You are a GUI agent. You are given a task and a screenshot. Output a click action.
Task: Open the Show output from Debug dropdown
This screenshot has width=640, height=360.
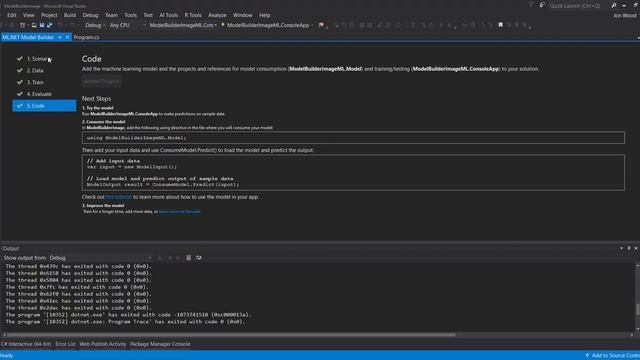(100, 258)
